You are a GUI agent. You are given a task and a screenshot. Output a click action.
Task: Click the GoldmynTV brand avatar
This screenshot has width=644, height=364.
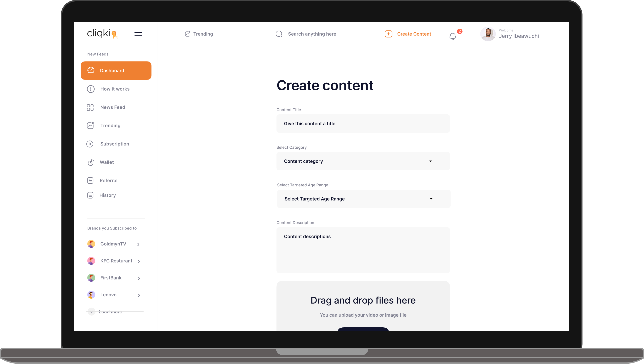91,244
